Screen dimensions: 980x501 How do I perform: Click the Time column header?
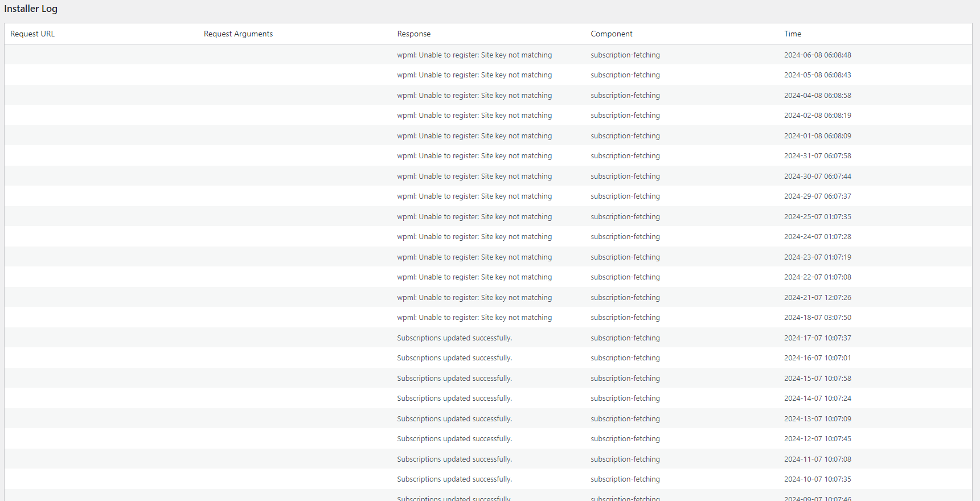[792, 34]
